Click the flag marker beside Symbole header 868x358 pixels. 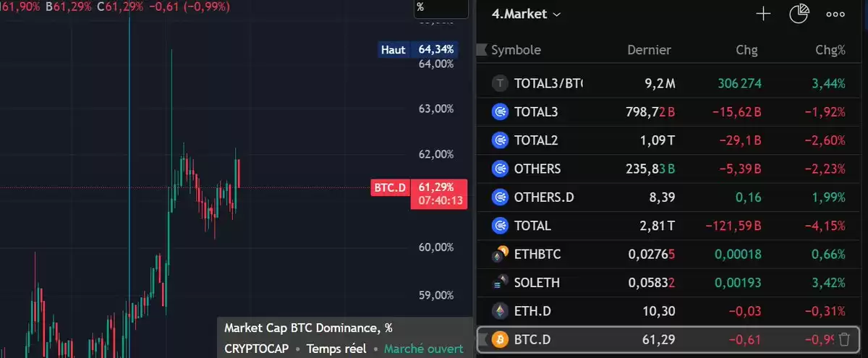(481, 50)
